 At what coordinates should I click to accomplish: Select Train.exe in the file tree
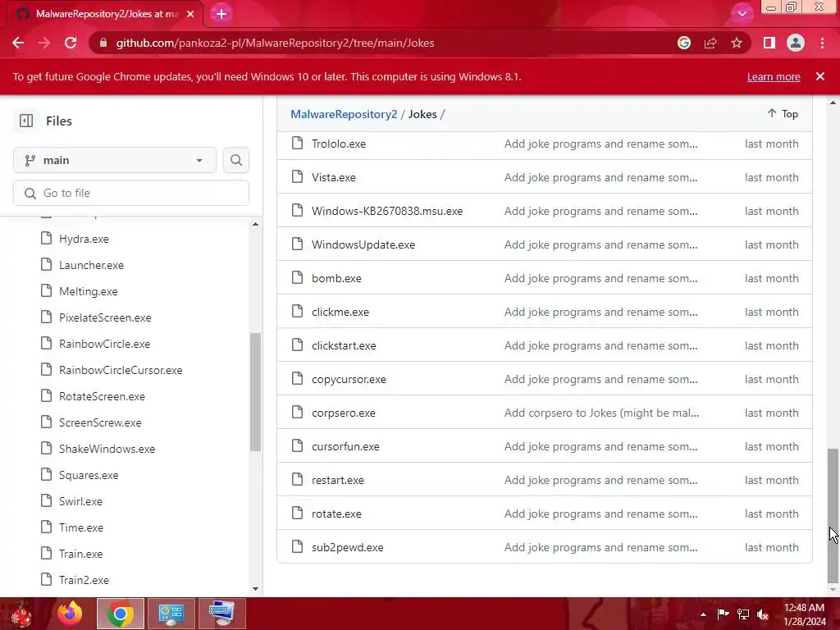80,554
